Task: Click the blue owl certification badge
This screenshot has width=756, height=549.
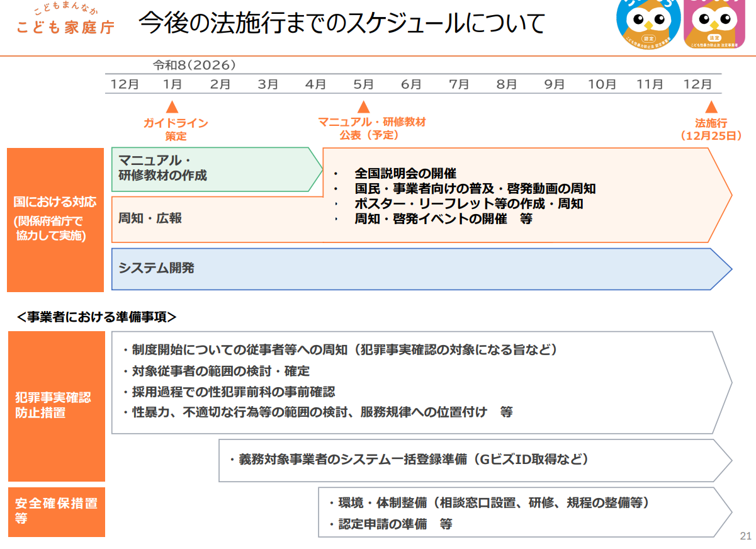Action: click(648, 25)
